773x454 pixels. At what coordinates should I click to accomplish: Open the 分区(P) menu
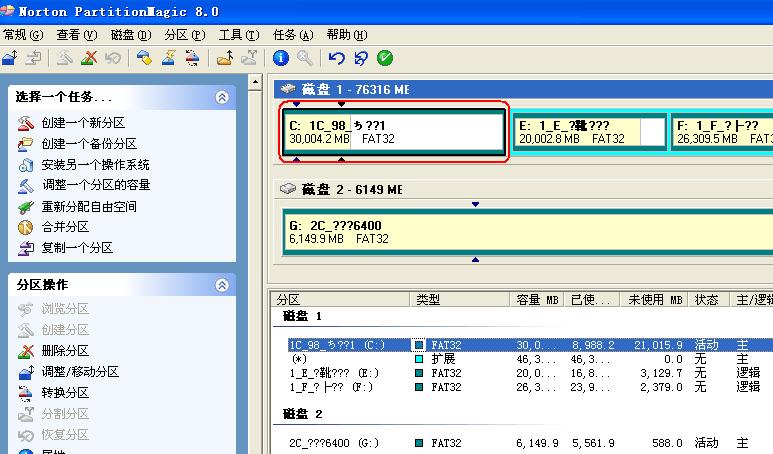185,35
